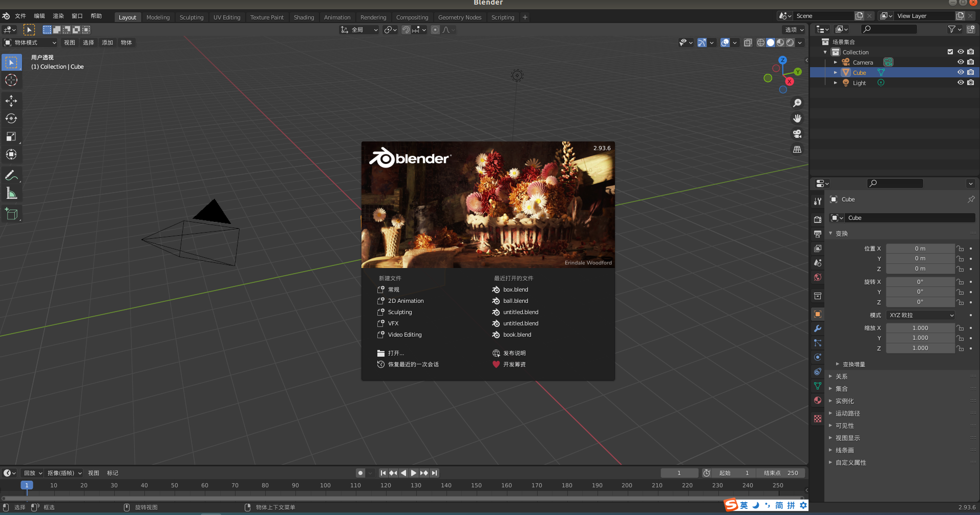Open the object mode dropdown
Image resolution: width=980 pixels, height=515 pixels.
[30, 43]
